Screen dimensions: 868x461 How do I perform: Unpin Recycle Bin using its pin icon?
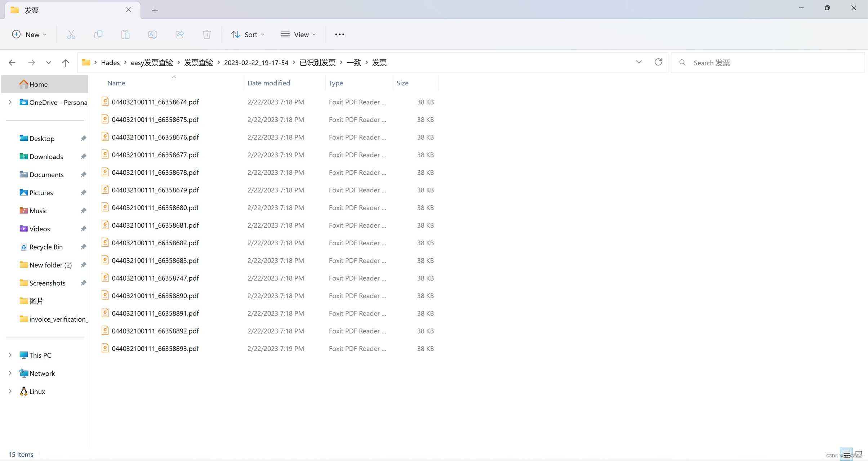(x=83, y=247)
